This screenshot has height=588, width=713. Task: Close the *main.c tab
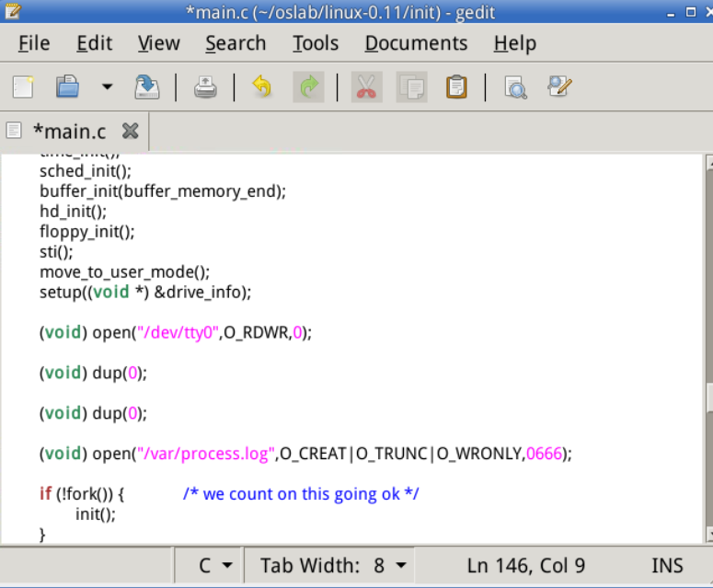click(131, 131)
